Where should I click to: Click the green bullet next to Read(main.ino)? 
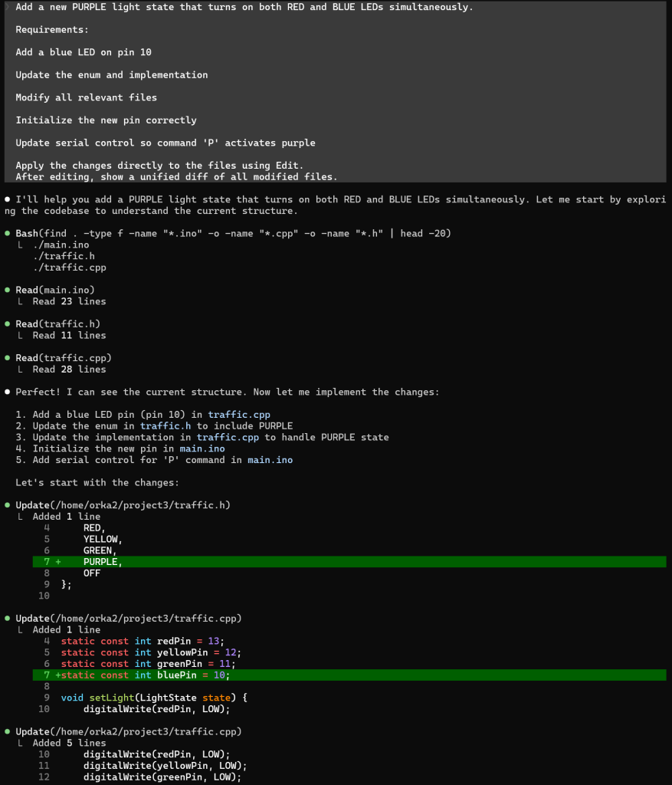coord(7,291)
